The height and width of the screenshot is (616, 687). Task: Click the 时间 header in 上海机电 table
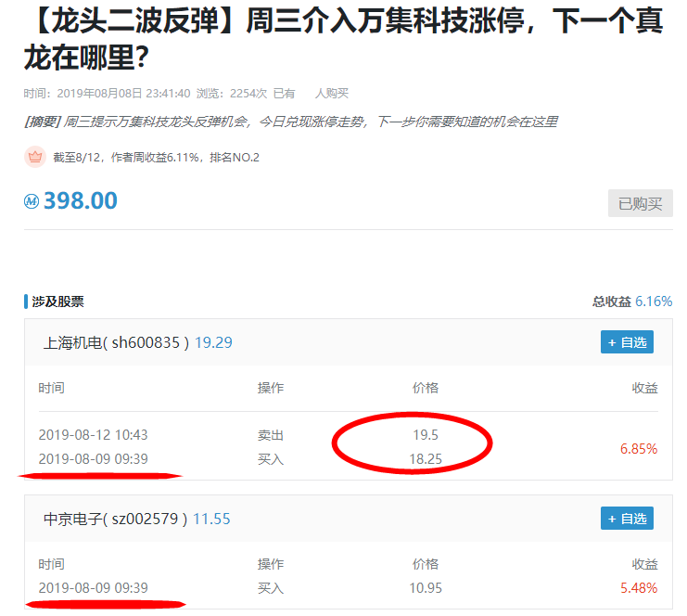[x=51, y=388]
